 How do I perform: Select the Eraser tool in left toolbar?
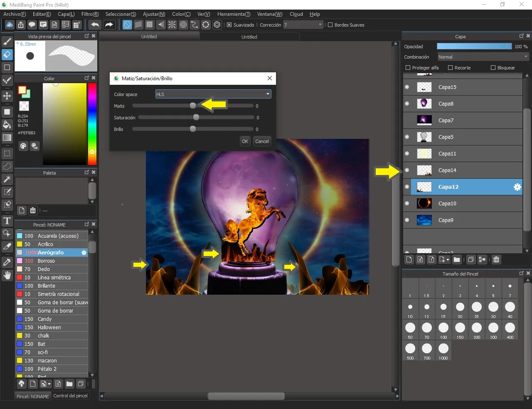pos(7,54)
